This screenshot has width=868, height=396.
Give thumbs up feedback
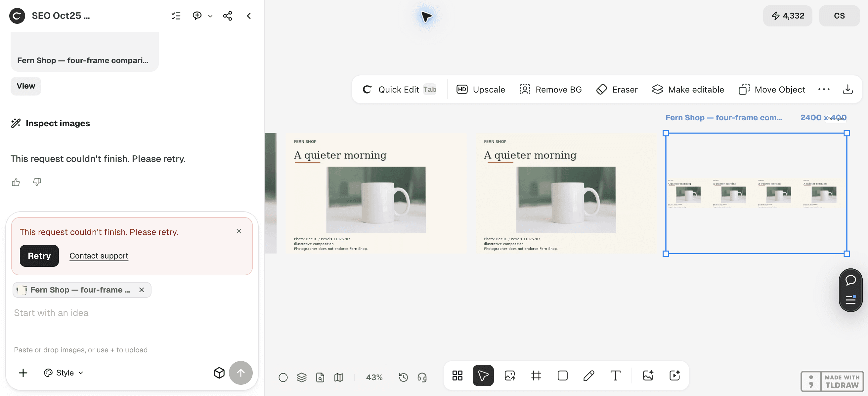tap(16, 182)
